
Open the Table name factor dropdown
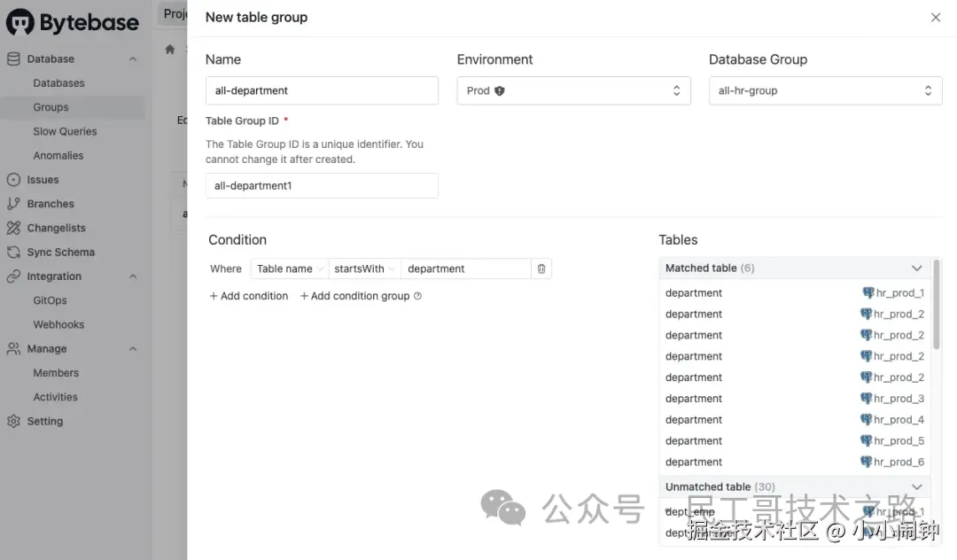(x=290, y=268)
